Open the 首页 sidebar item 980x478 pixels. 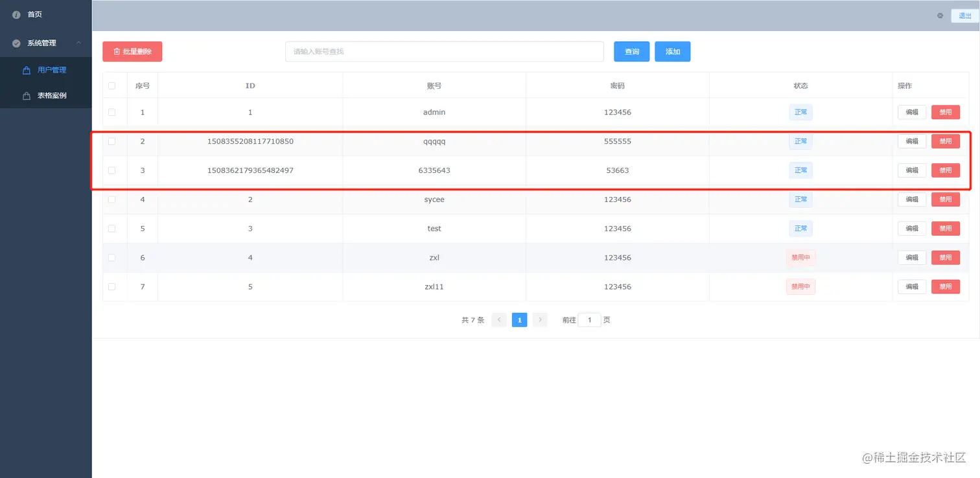pos(46,14)
